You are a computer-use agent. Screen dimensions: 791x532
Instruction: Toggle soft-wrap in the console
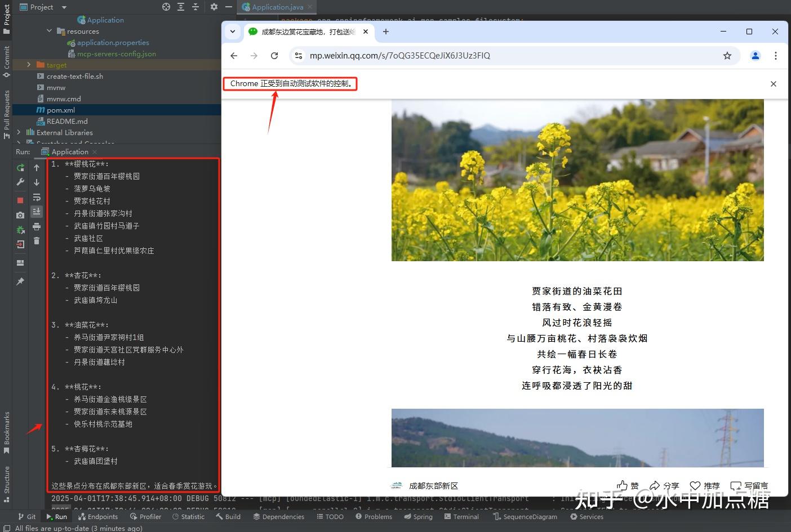point(37,197)
